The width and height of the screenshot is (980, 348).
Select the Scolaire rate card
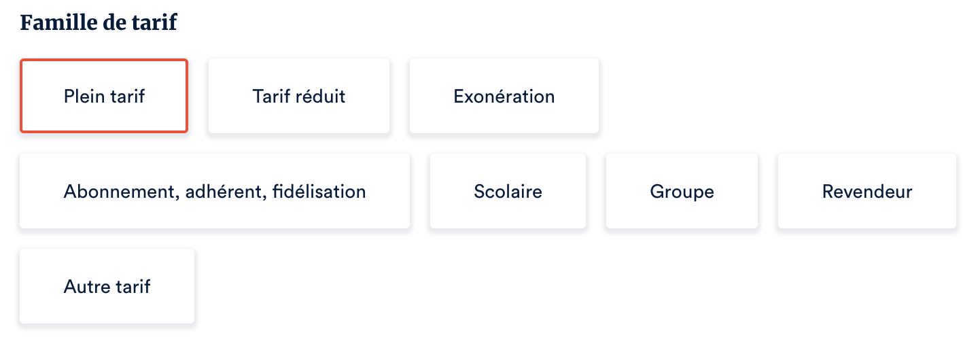pos(508,191)
